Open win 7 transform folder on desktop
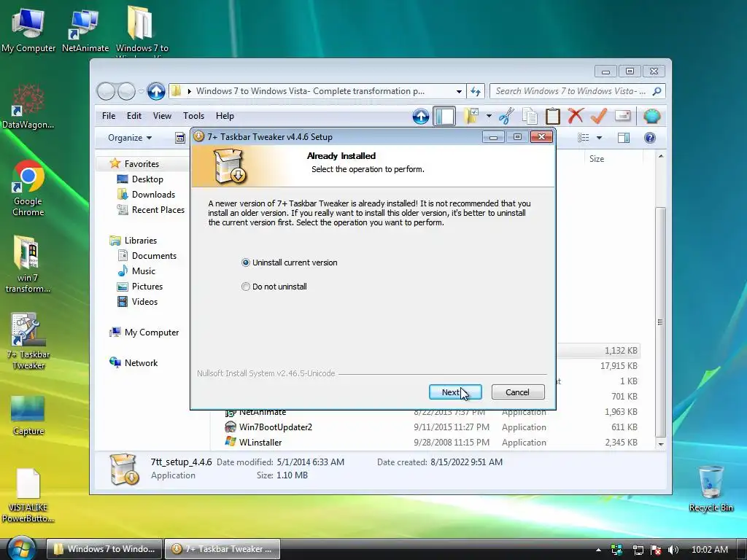This screenshot has width=747, height=560. pos(28,264)
